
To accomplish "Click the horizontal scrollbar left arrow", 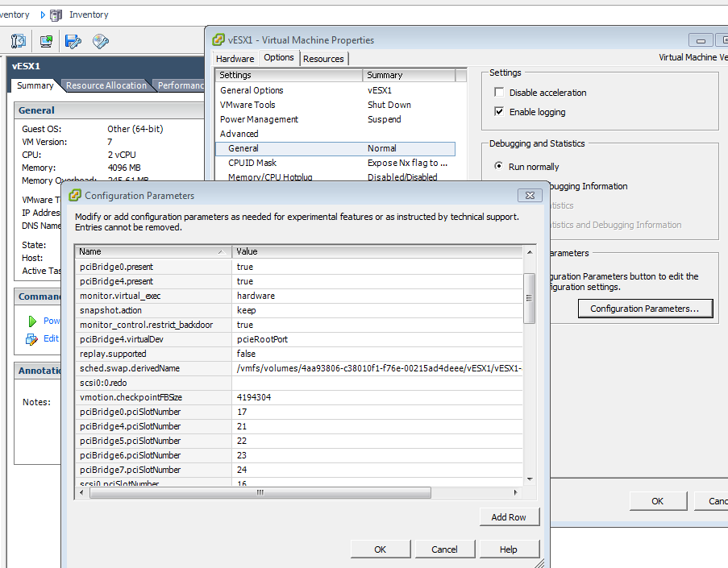I will click(81, 492).
